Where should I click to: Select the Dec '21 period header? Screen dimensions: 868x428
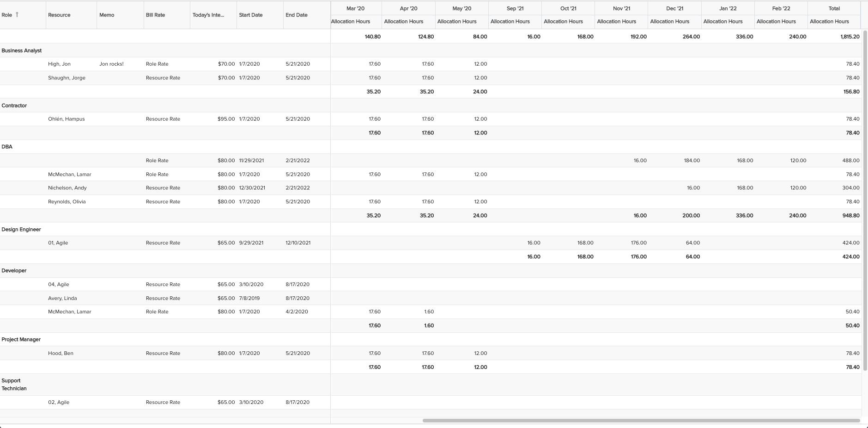pos(674,8)
